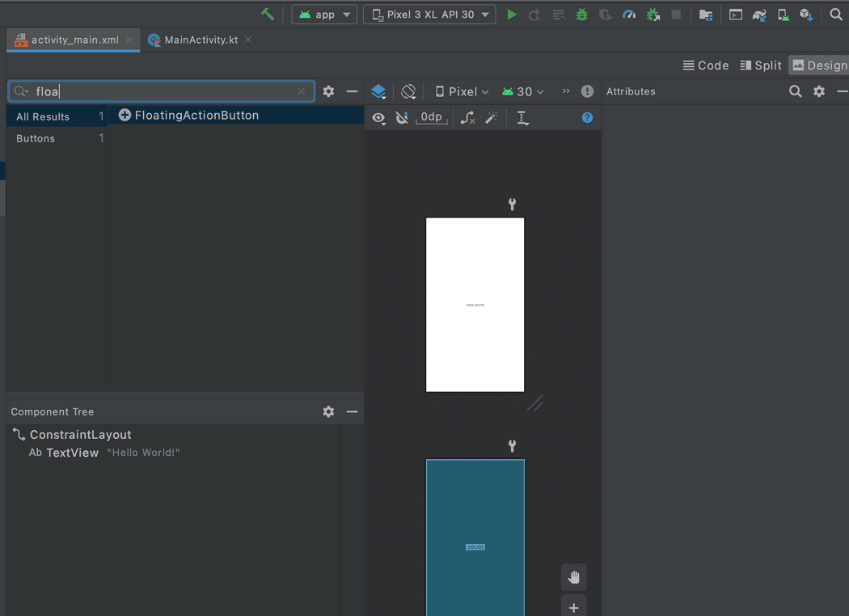Click the hammer Make Project icon

(268, 15)
